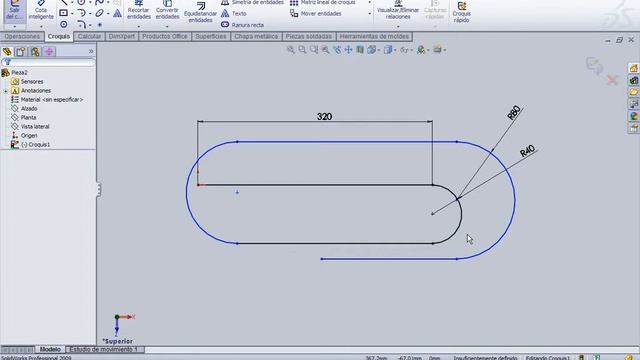Switch to Estudio de movimiento 1 tab
The height and width of the screenshot is (360, 640).
point(104,349)
